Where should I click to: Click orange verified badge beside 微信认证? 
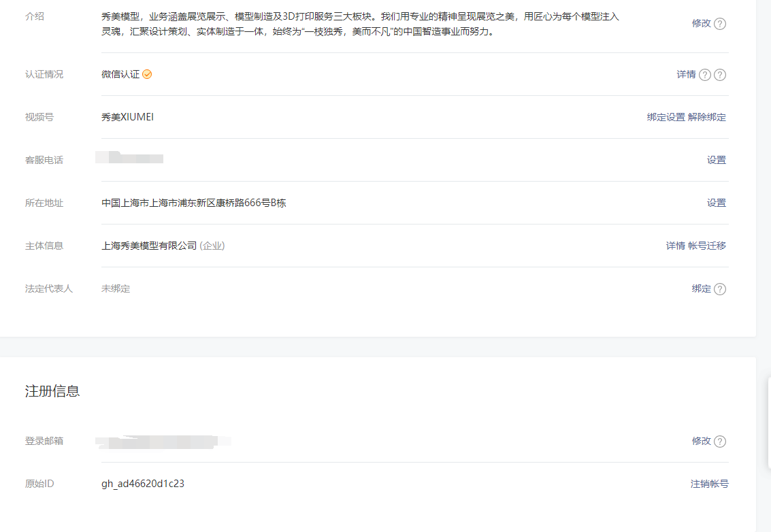tap(147, 74)
